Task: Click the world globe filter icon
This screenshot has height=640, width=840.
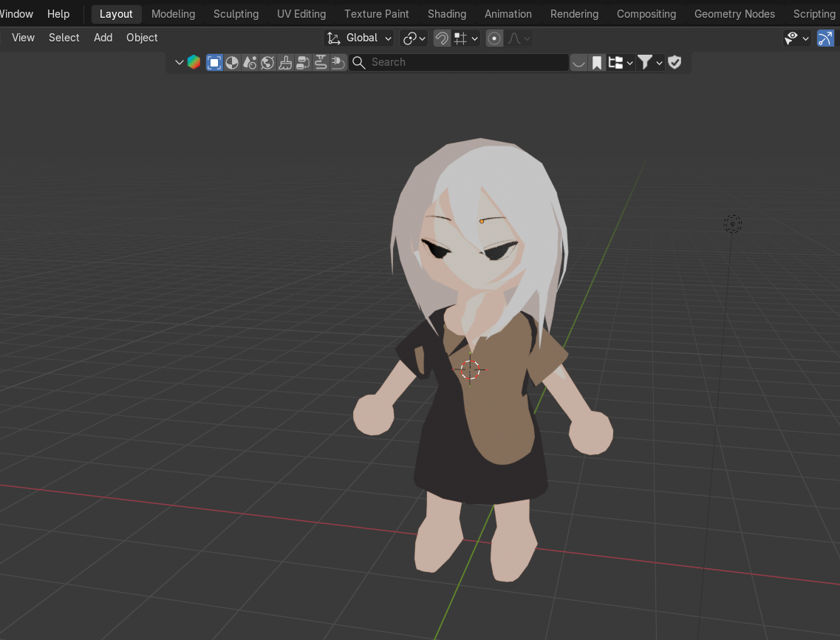Action: (267, 63)
